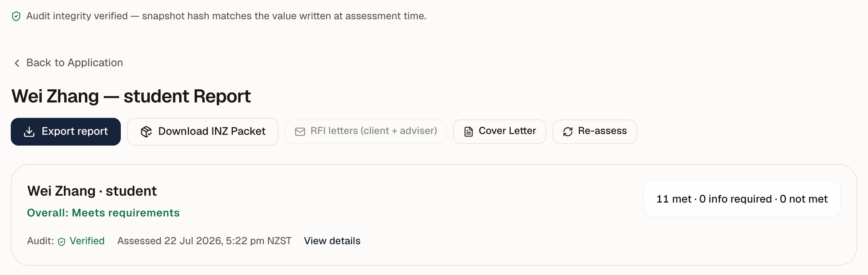Viewport: 868px width, 275px height.
Task: Download the INZ Packet
Action: point(203,132)
